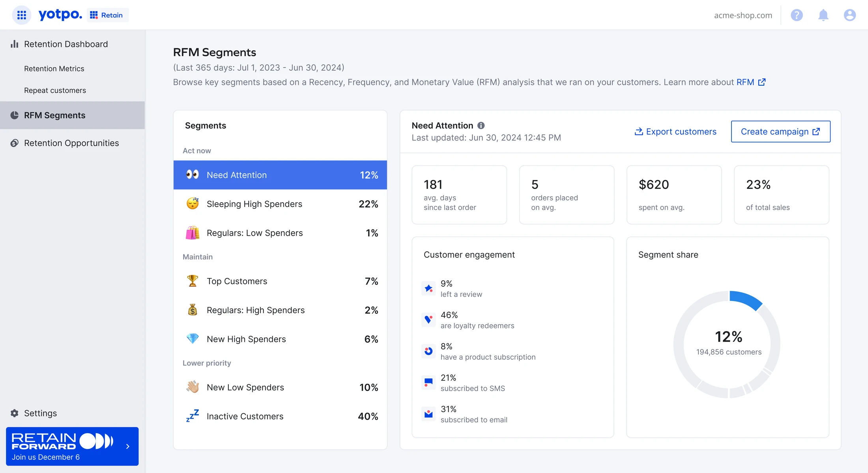Open Repeat customers page
The height and width of the screenshot is (473, 868).
tap(55, 90)
